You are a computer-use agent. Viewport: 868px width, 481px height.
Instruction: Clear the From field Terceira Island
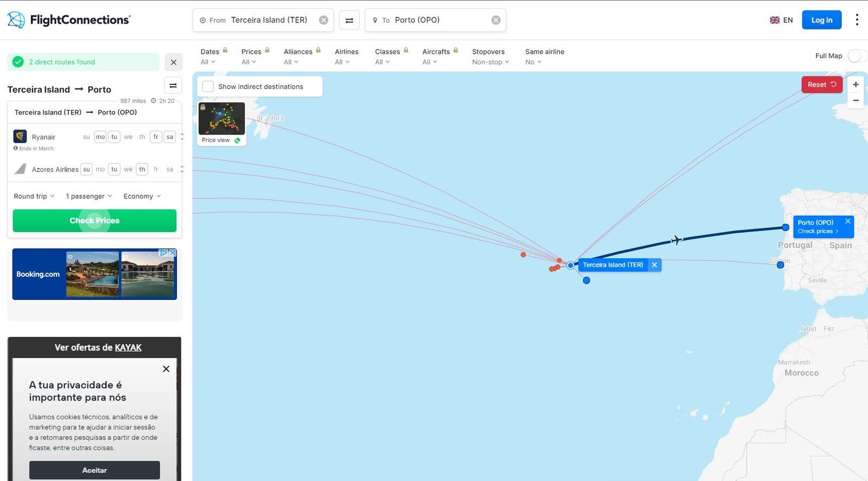(x=323, y=20)
